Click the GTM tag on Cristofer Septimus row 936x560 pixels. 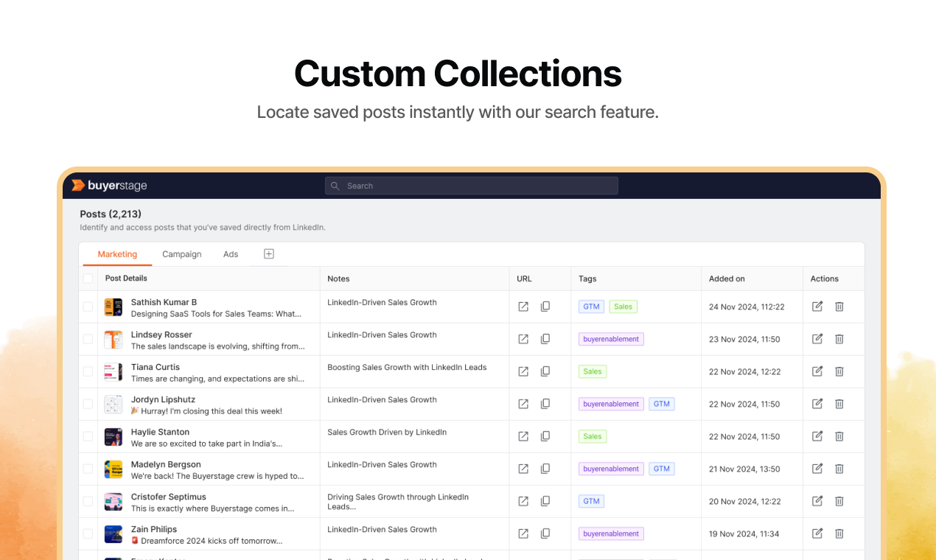tap(592, 501)
